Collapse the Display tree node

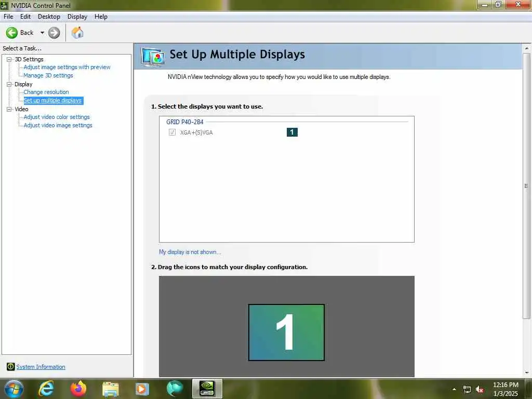(9, 84)
